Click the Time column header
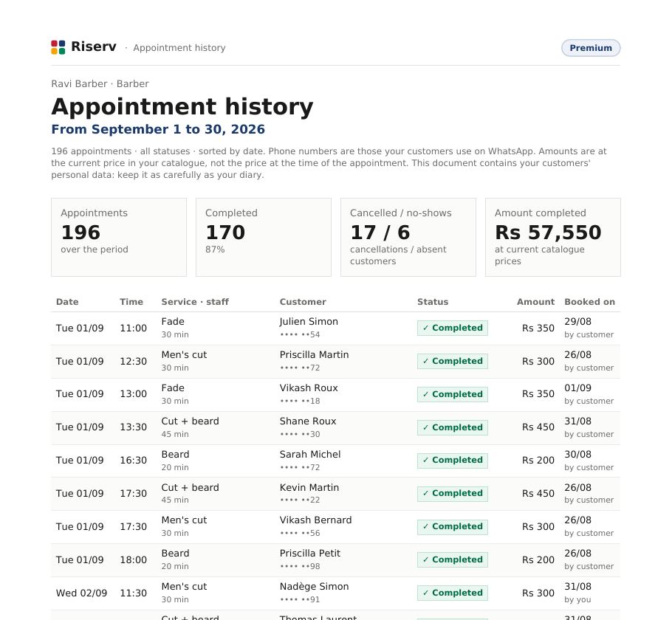672x620 pixels. [x=131, y=302]
